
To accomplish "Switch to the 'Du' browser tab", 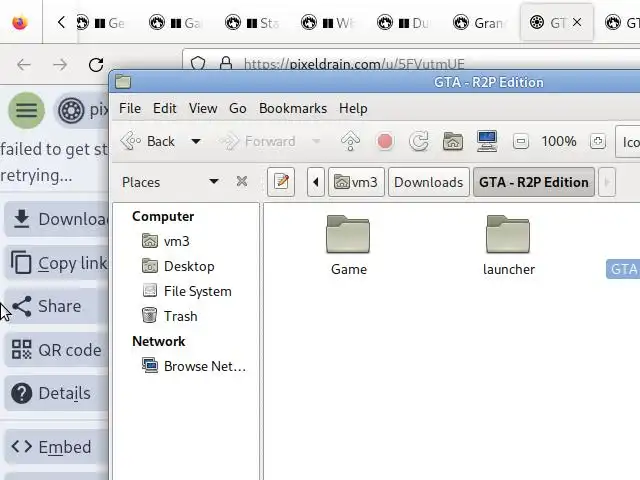I will tap(404, 23).
